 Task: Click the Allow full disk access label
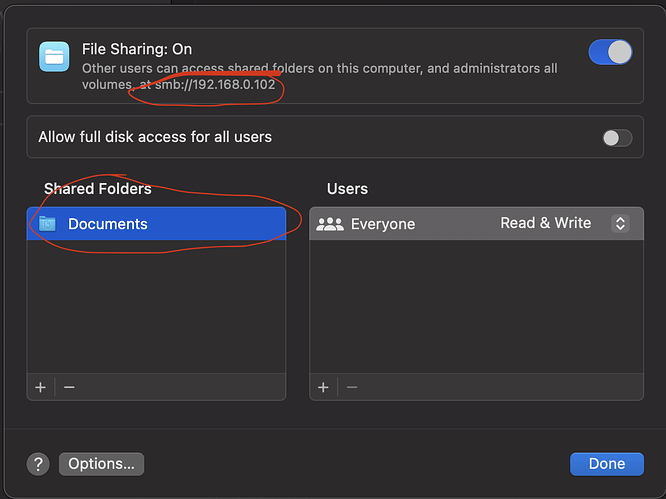(155, 137)
